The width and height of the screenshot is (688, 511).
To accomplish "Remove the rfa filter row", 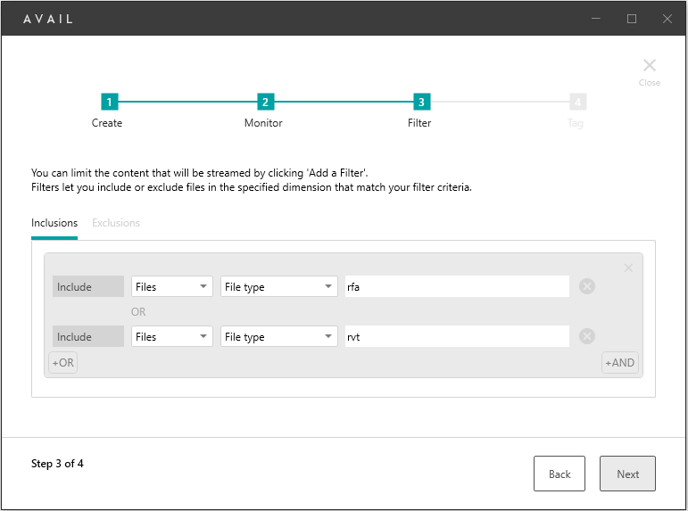I will coord(587,286).
